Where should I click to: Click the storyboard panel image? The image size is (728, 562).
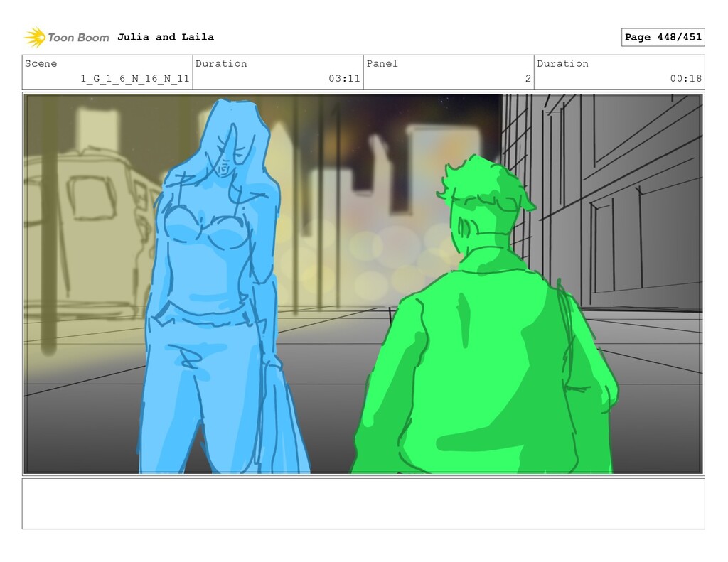point(363,284)
